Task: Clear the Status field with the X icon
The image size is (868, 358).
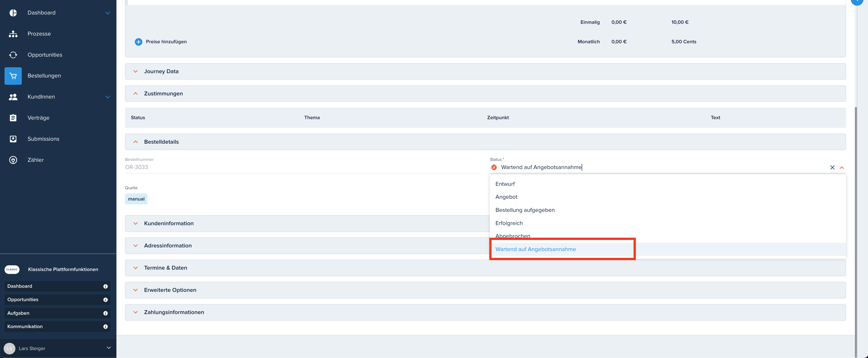Action: coord(832,167)
